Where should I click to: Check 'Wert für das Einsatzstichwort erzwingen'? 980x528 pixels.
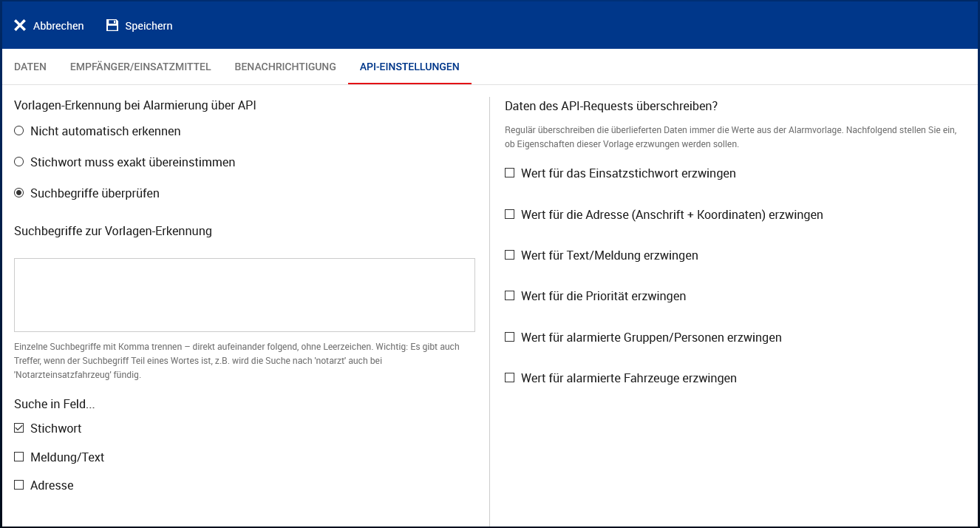point(509,173)
